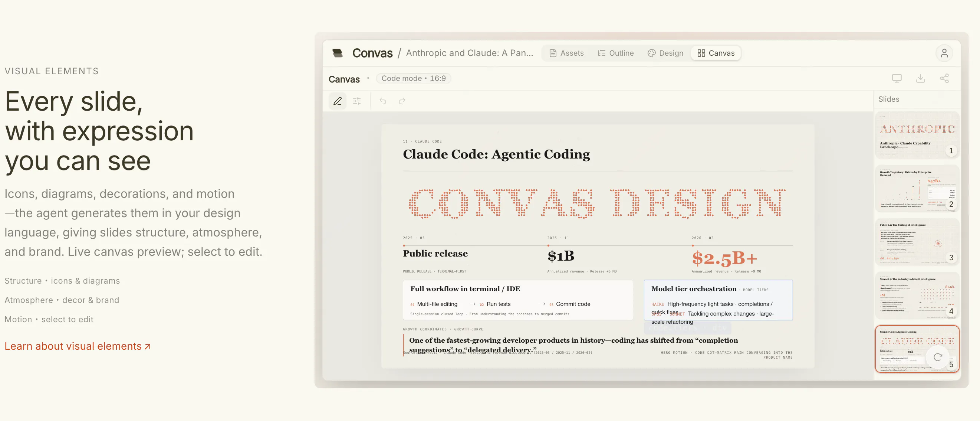The height and width of the screenshot is (421, 980).
Task: Click the refresh icon on slide 5 thumbnail
Action: (937, 357)
